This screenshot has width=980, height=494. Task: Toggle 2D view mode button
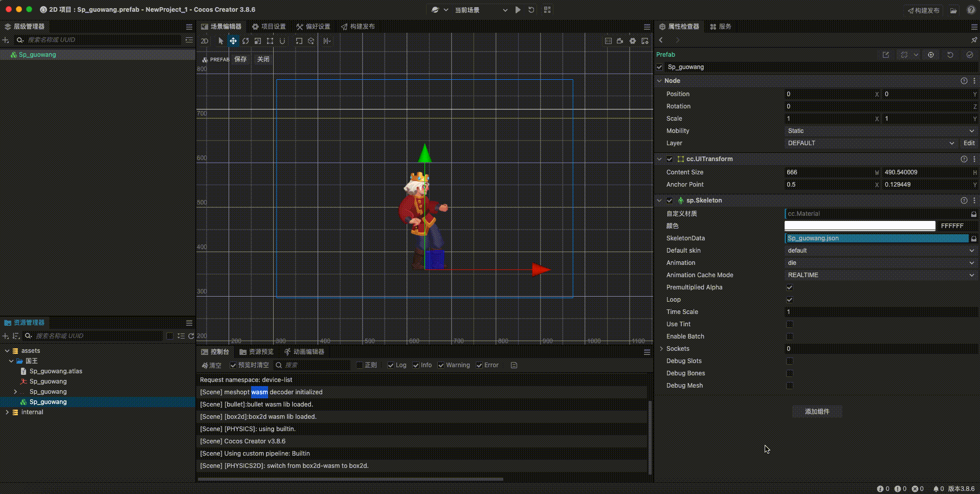coord(205,41)
